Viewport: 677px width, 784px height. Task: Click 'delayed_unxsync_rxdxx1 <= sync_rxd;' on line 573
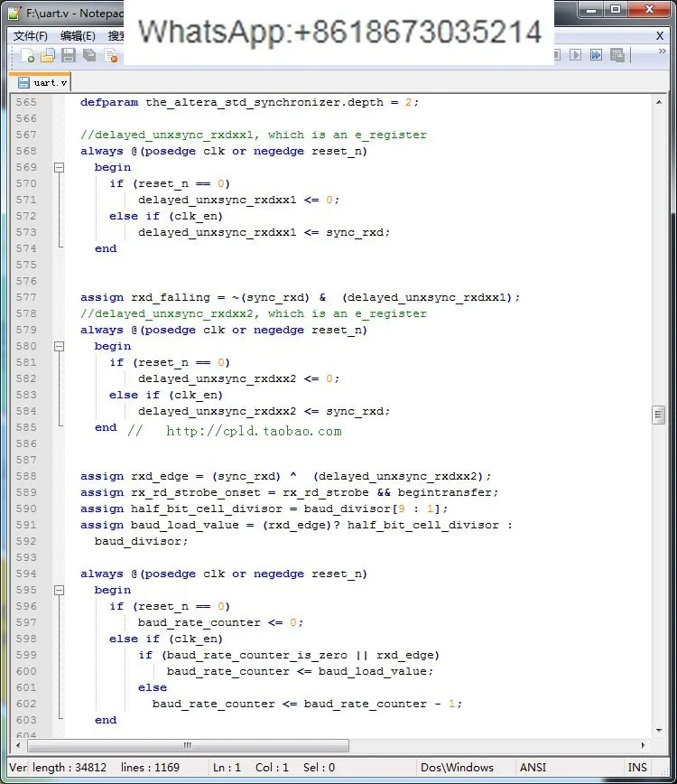[264, 232]
